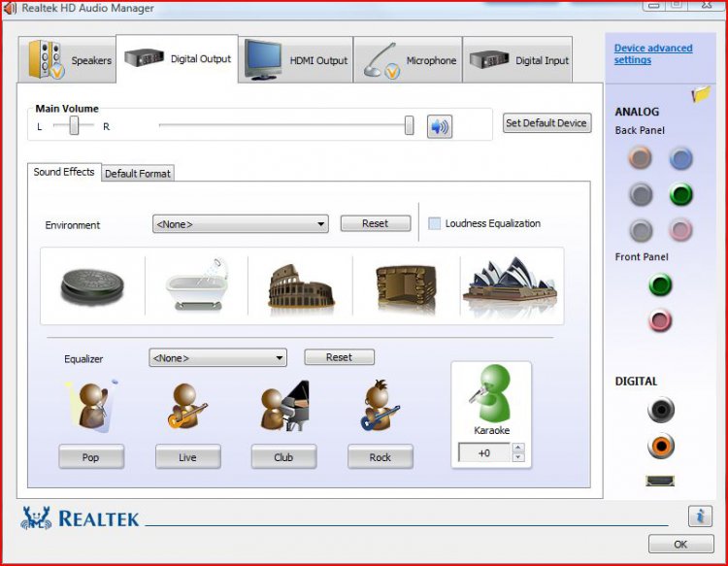Viewport: 728px width, 566px height.
Task: Open connector settings yellow folder icon
Action: (x=701, y=94)
